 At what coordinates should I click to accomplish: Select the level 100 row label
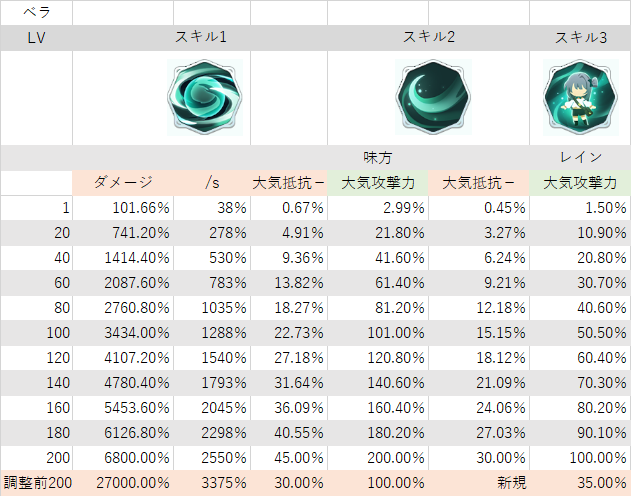(37, 333)
